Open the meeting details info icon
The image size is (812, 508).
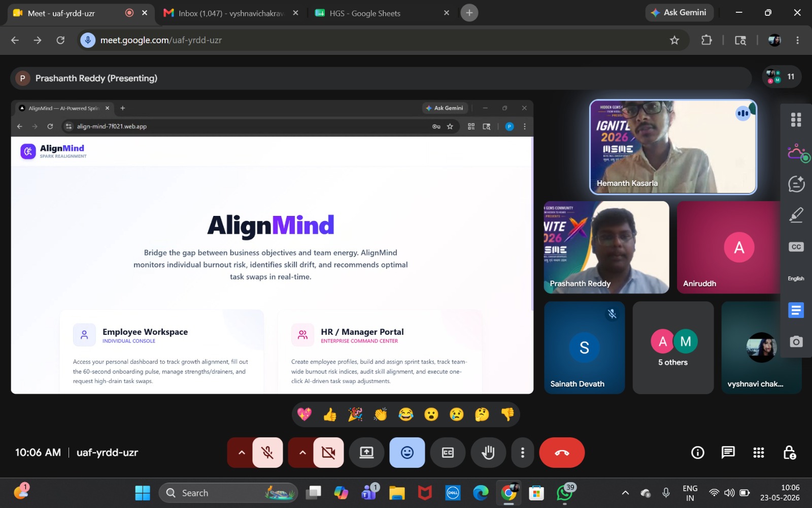(x=698, y=453)
